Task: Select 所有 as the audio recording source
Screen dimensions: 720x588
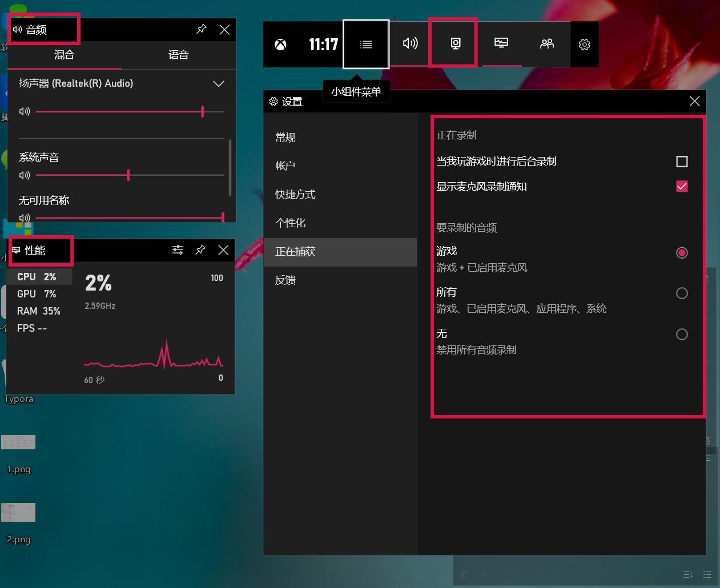Action: coord(682,293)
